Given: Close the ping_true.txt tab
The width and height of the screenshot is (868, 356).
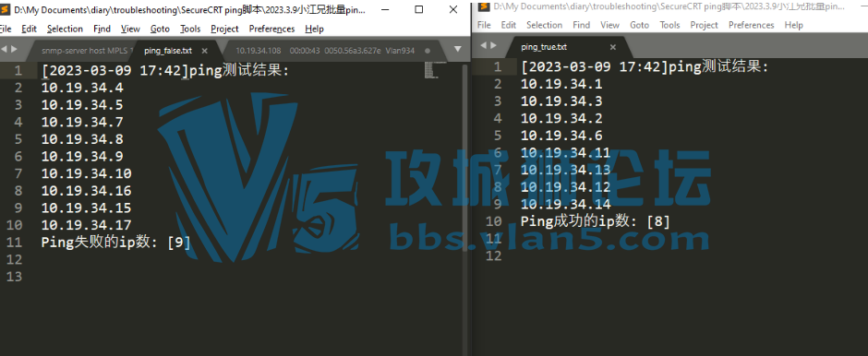Looking at the screenshot, I should pyautogui.click(x=613, y=47).
